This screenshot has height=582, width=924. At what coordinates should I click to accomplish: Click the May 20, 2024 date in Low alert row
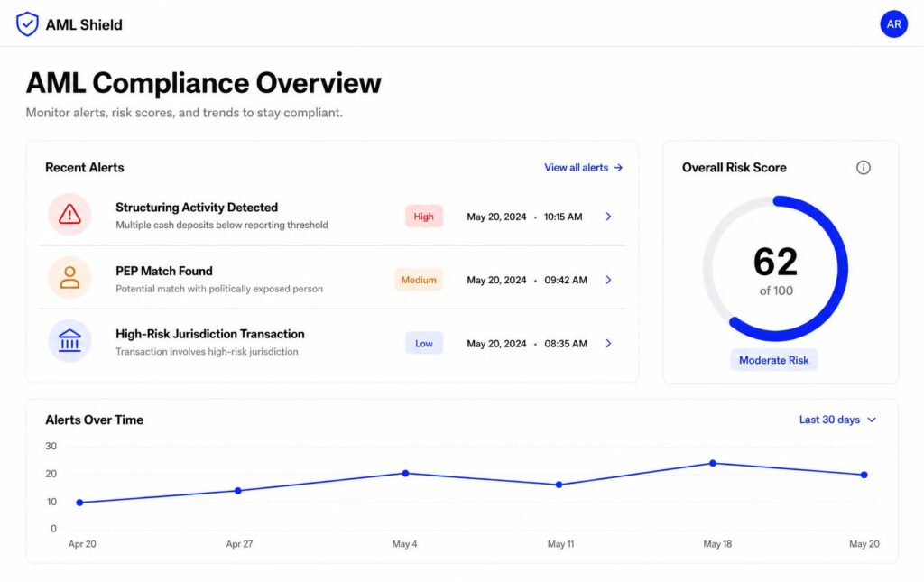[x=496, y=344]
